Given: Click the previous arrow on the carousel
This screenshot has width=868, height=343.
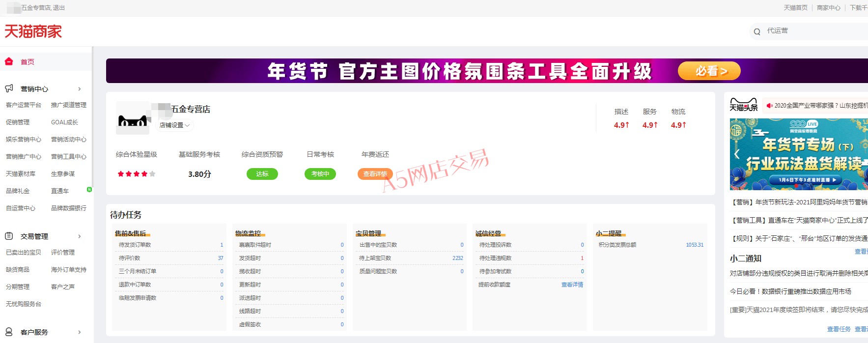Looking at the screenshot, I should [737, 154].
